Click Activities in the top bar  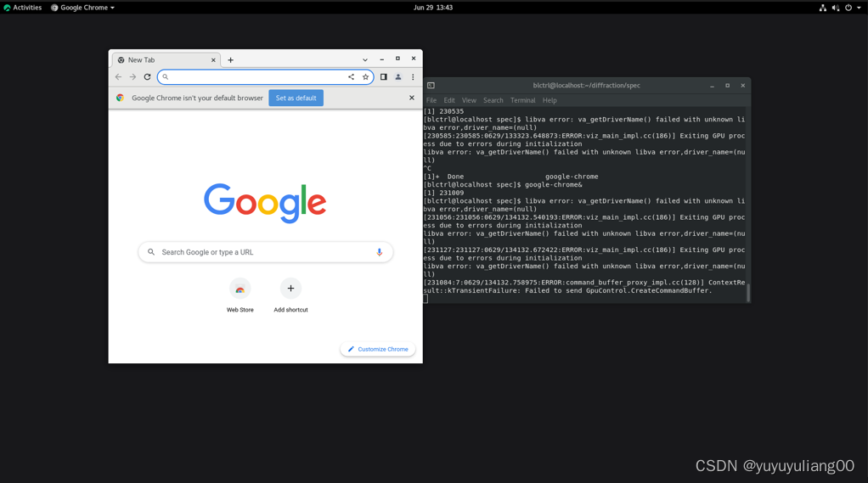point(23,7)
